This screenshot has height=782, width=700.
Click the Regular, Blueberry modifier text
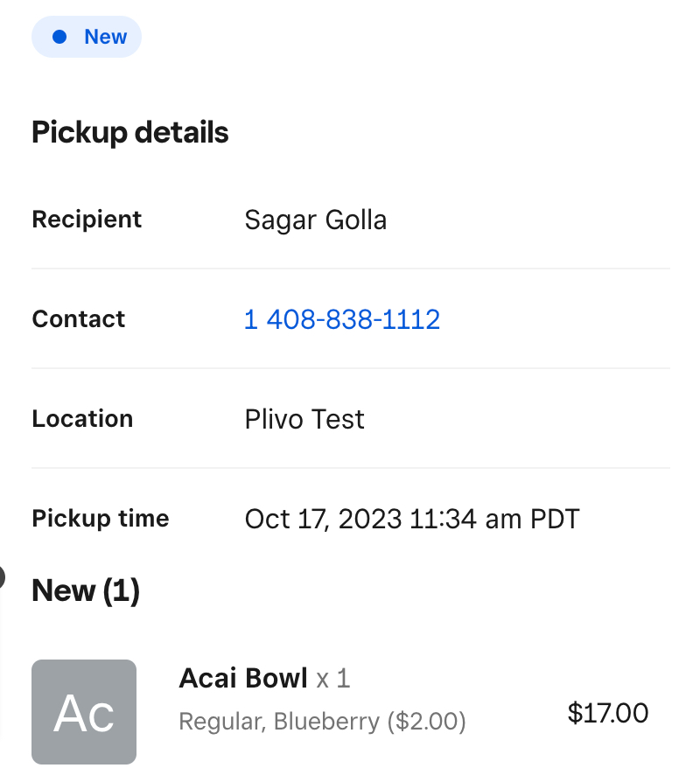pyautogui.click(x=322, y=722)
